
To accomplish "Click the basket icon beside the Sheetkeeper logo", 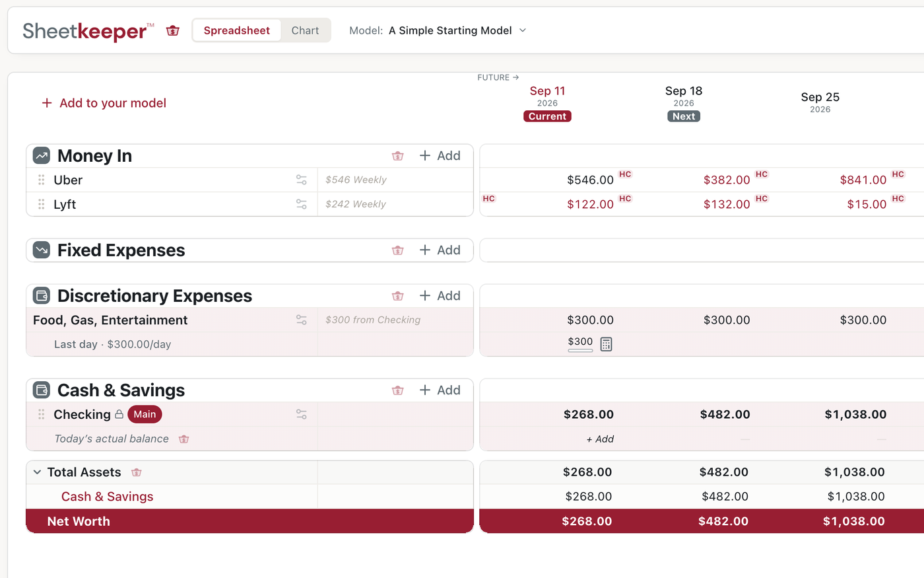I will pyautogui.click(x=173, y=30).
